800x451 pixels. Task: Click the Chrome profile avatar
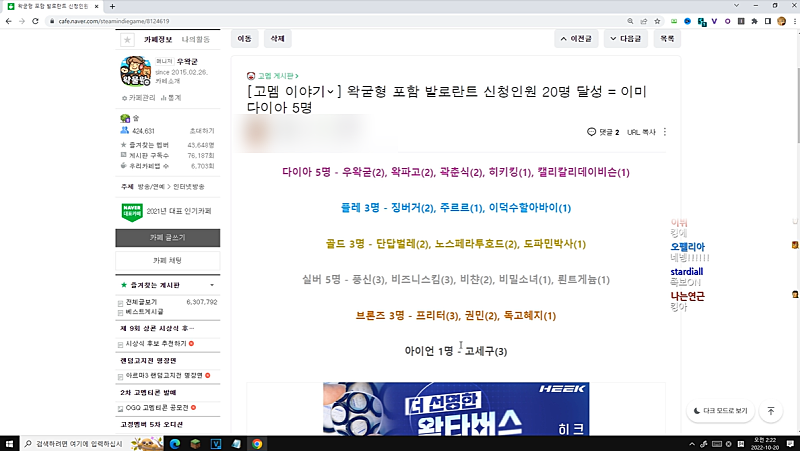(781, 21)
